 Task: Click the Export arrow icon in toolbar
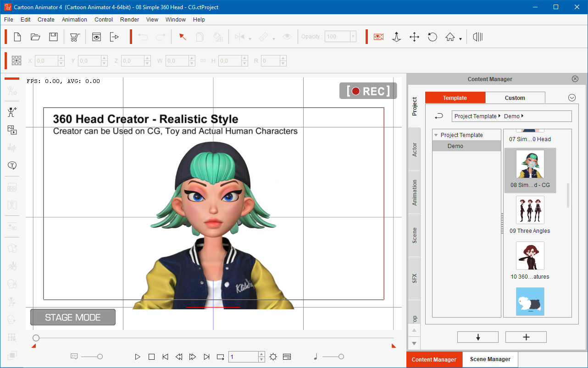point(114,37)
